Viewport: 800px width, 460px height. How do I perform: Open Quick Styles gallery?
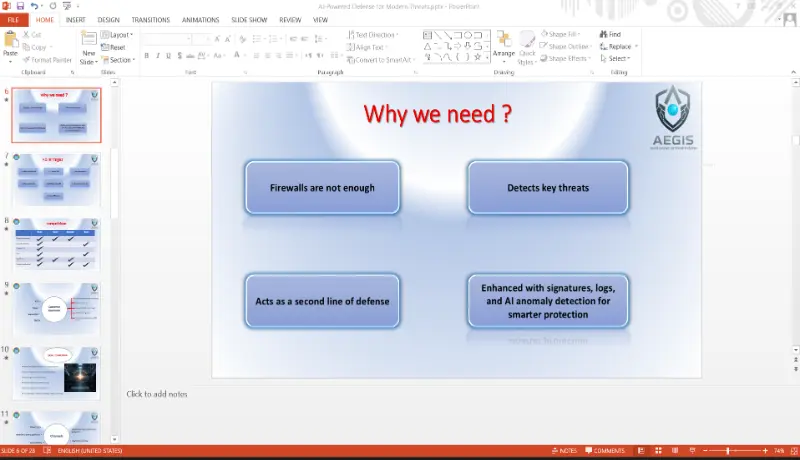tap(527, 47)
